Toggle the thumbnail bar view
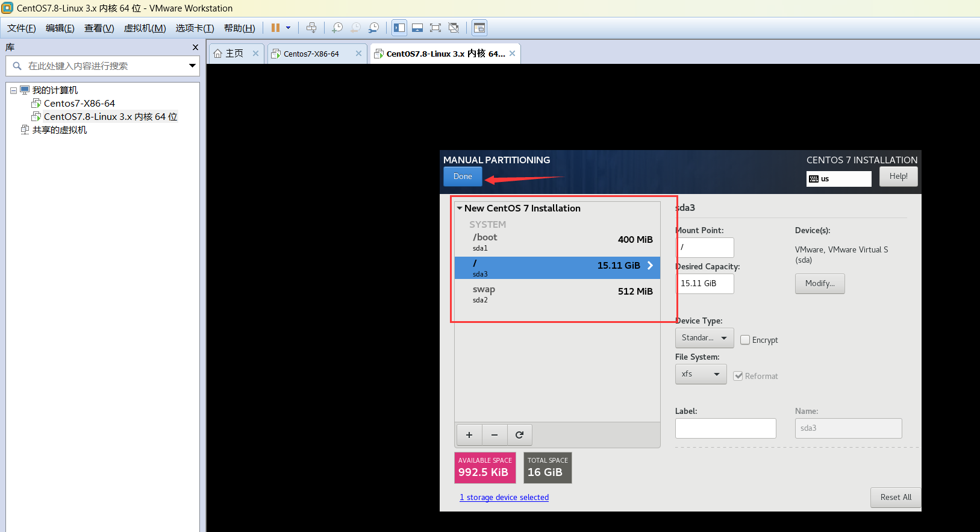980x532 pixels. [417, 28]
